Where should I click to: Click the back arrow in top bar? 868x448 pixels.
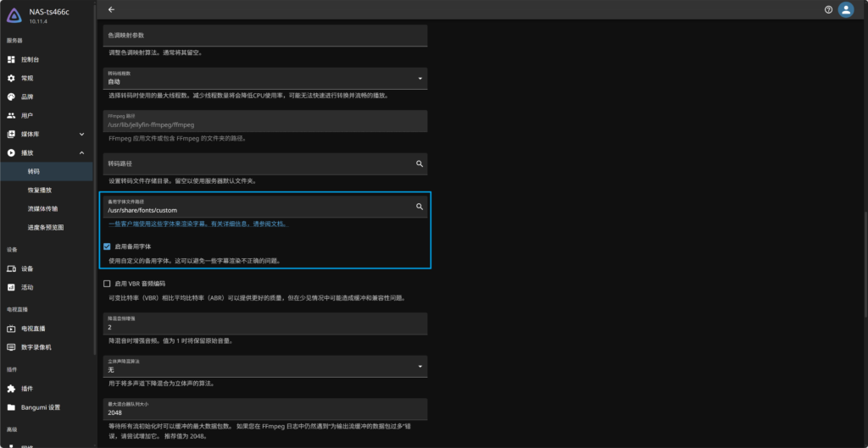pos(112,10)
